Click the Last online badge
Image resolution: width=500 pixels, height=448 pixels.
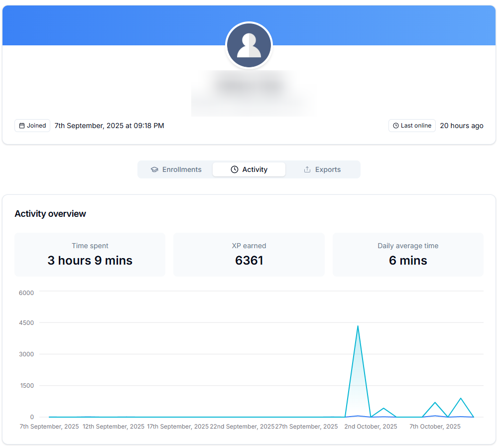point(412,126)
